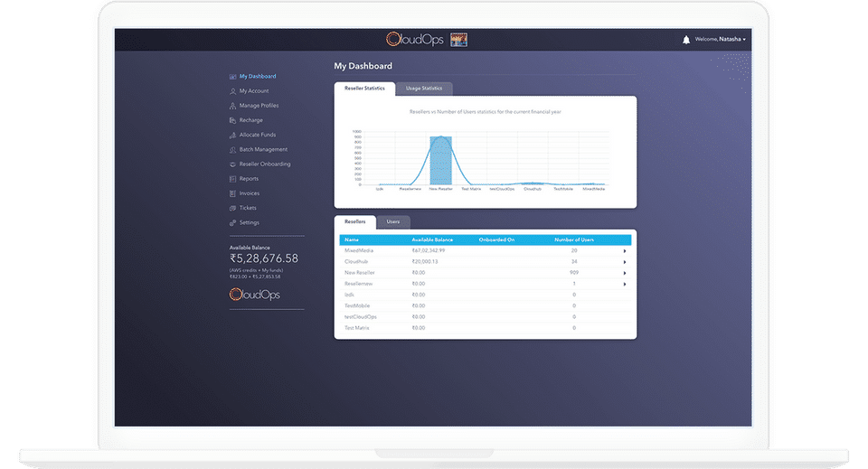The image size is (868, 469).
Task: Click the Recharge icon in sidebar
Action: (232, 120)
